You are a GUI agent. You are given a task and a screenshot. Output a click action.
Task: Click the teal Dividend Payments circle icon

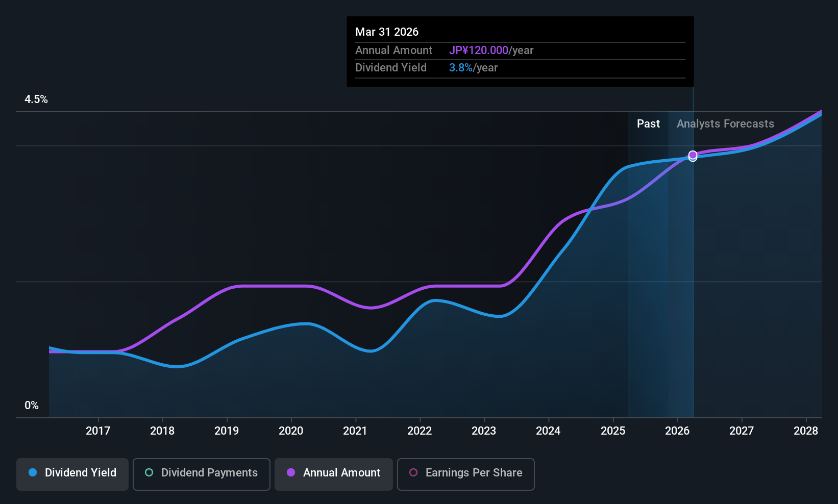click(x=149, y=473)
